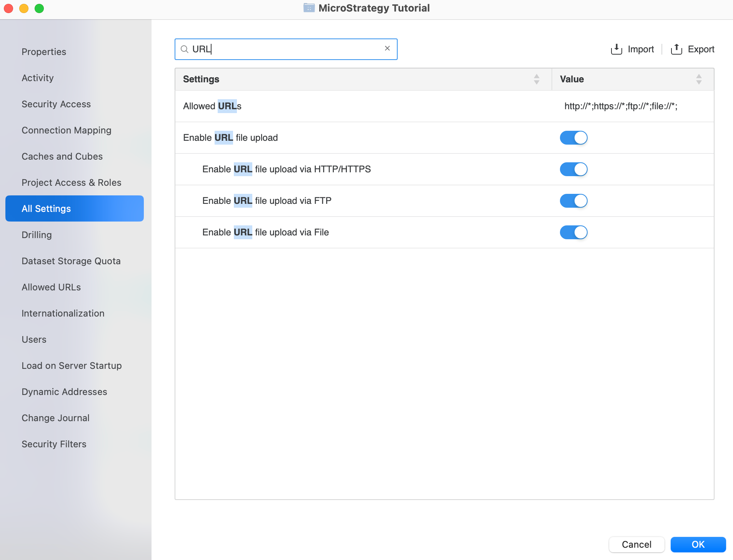Click the folder icon in the title bar
The width and height of the screenshot is (733, 560).
(x=309, y=8)
